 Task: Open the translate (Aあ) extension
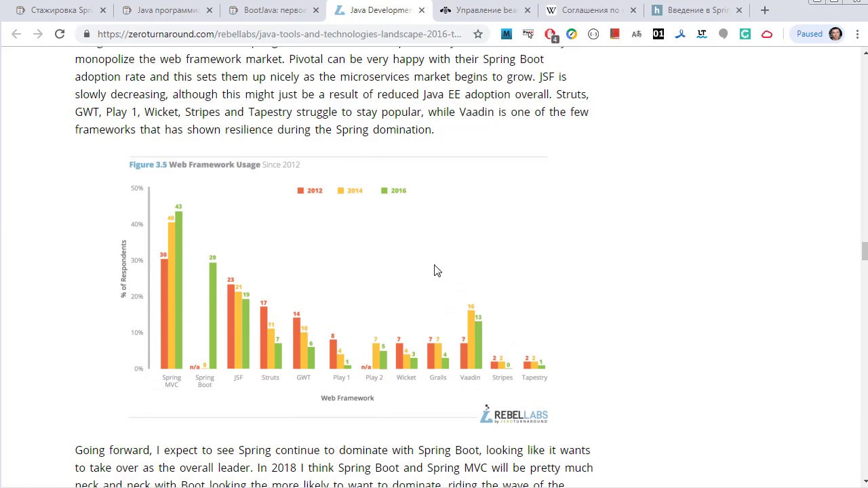(637, 34)
